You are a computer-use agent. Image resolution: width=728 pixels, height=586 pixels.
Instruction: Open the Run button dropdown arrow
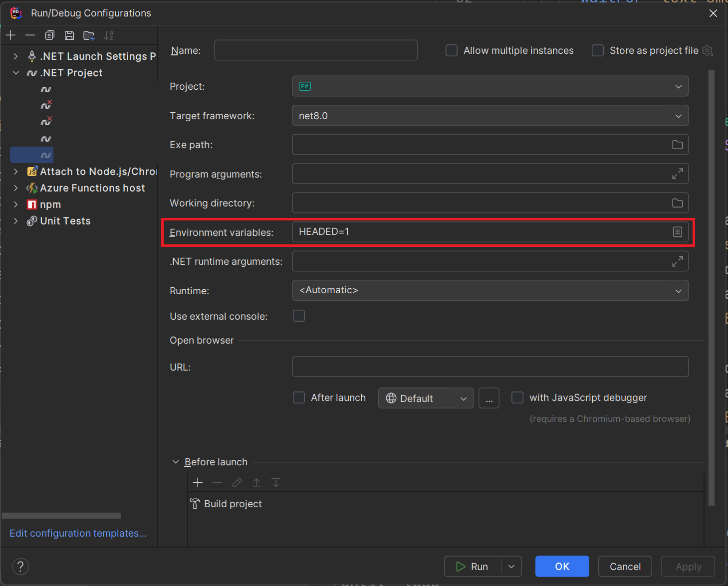511,566
